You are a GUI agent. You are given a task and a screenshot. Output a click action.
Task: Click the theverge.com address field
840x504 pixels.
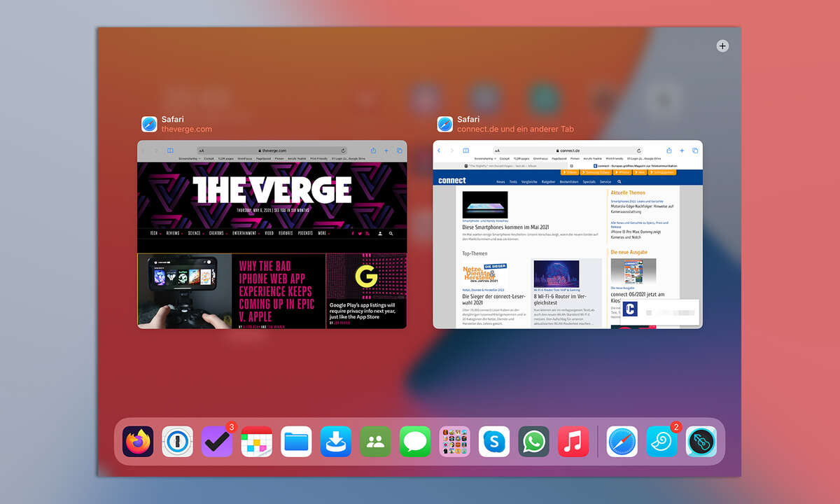pos(272,150)
